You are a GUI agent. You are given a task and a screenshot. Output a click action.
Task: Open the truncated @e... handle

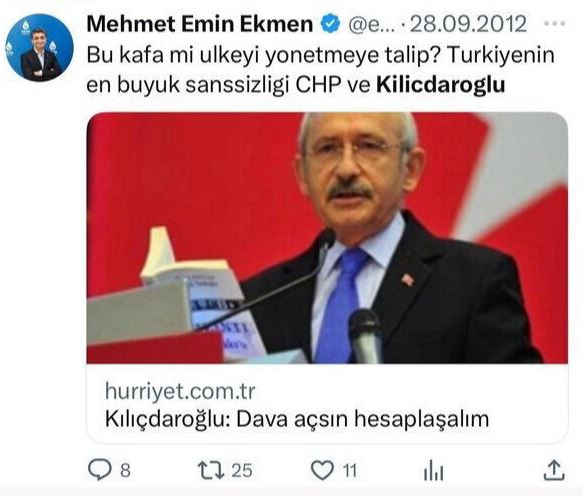pos(371,25)
